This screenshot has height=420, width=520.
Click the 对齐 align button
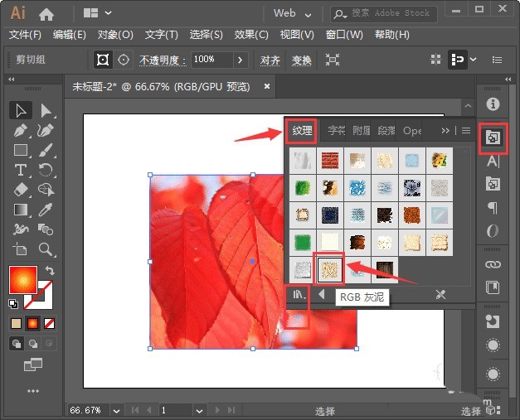tap(270, 60)
